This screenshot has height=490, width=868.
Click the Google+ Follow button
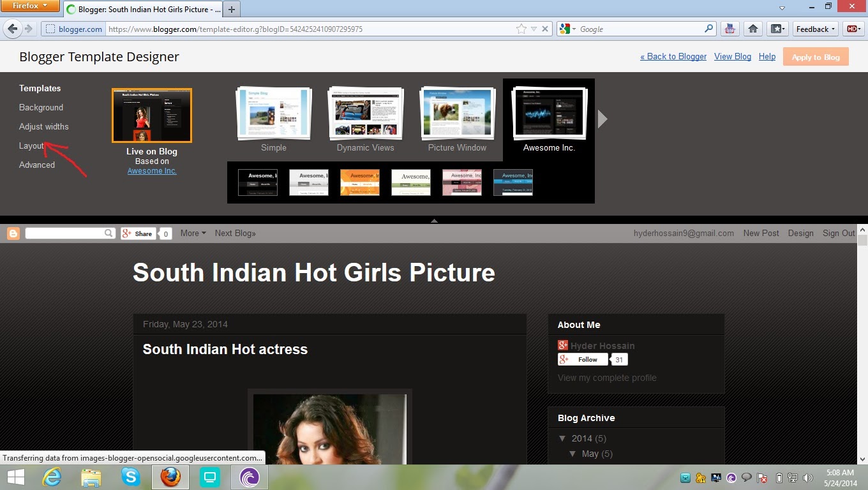(583, 360)
